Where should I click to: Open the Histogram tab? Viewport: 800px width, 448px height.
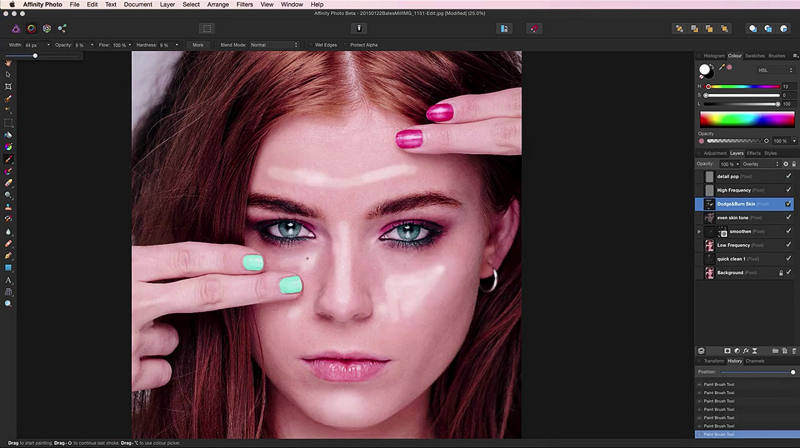point(714,56)
